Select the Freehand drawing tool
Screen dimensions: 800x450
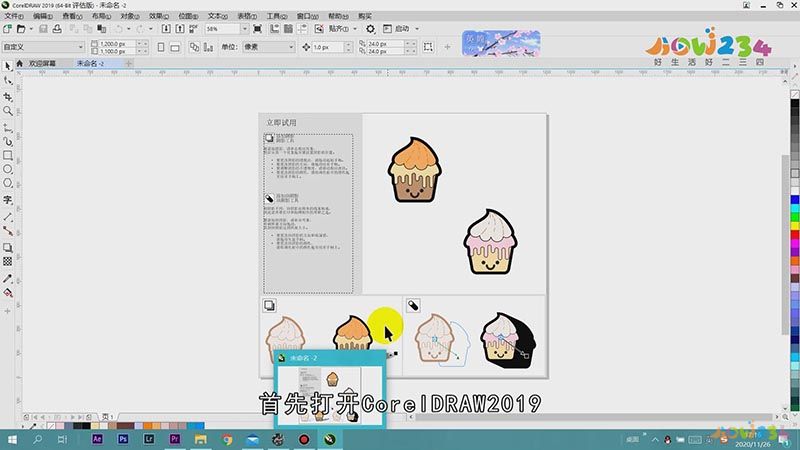tap(8, 128)
